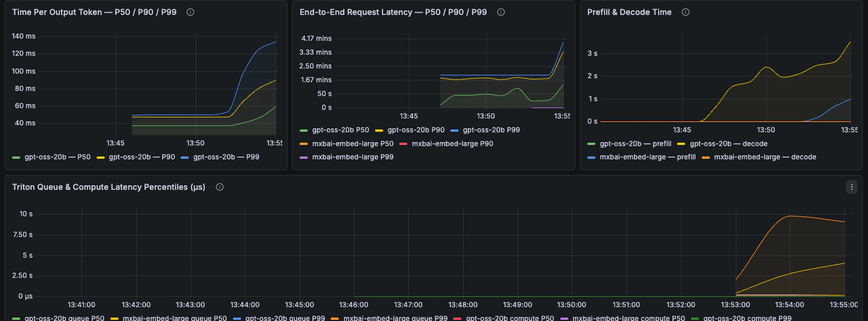Click the 2.50 s label in Triton chart
Screen dimensions: 868x321
22,276
